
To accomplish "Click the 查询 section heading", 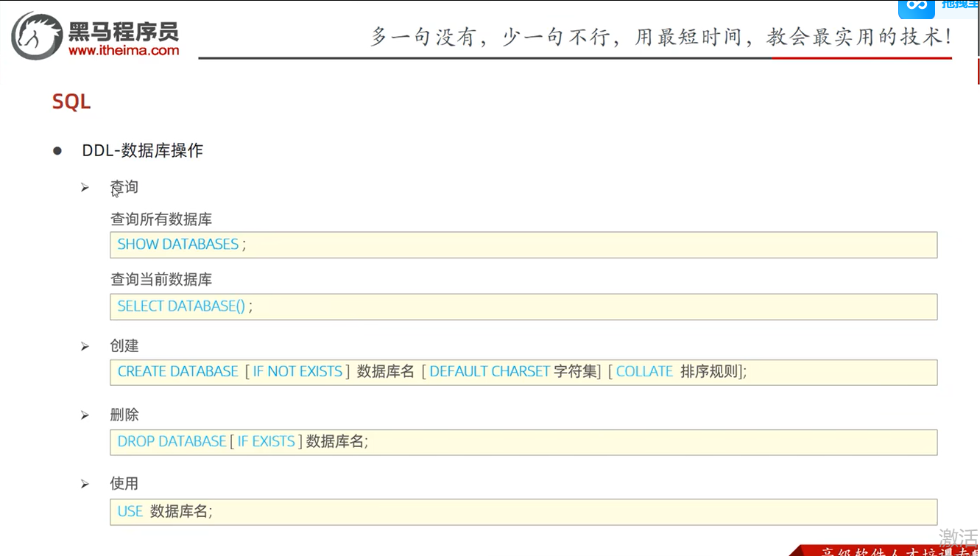I will [x=124, y=187].
